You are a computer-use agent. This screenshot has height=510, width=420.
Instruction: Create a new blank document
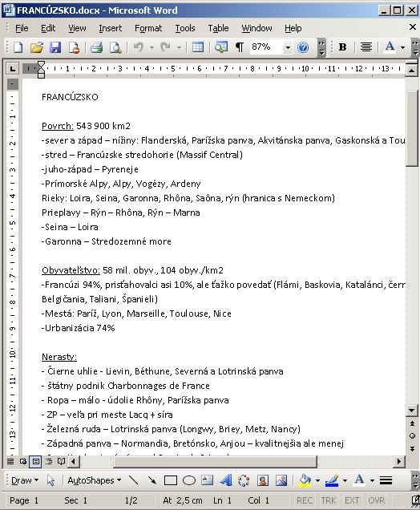tap(18, 47)
